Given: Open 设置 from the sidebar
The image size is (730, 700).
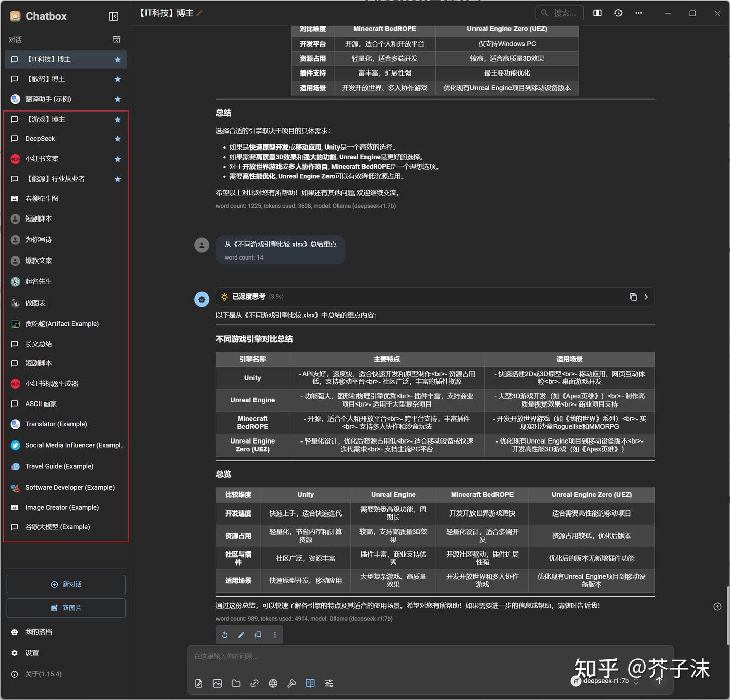Looking at the screenshot, I should pos(31,653).
